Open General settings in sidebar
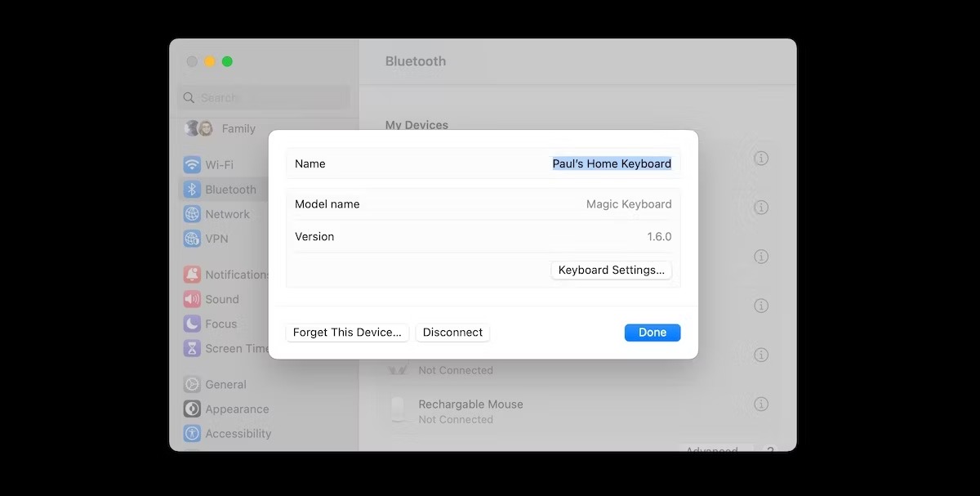980x496 pixels. [215, 384]
